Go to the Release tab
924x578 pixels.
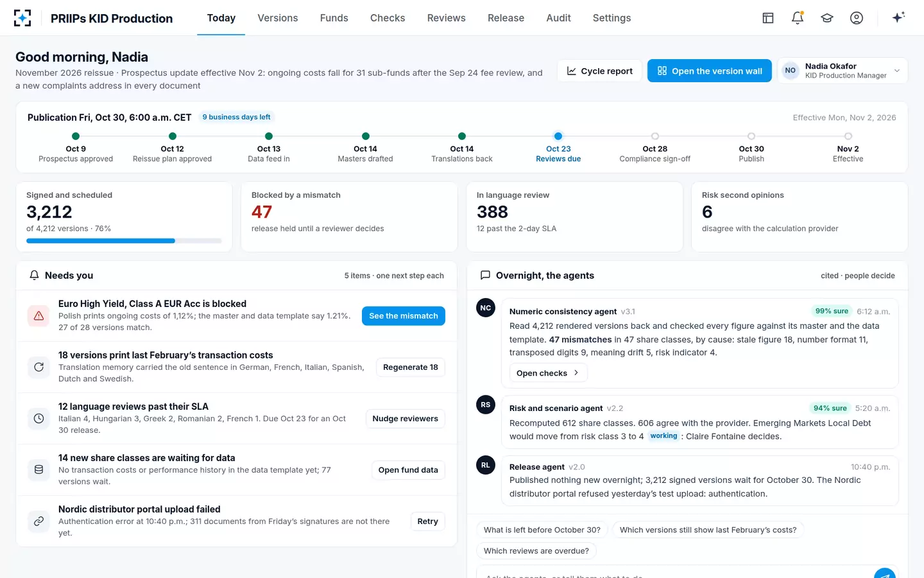click(x=506, y=18)
